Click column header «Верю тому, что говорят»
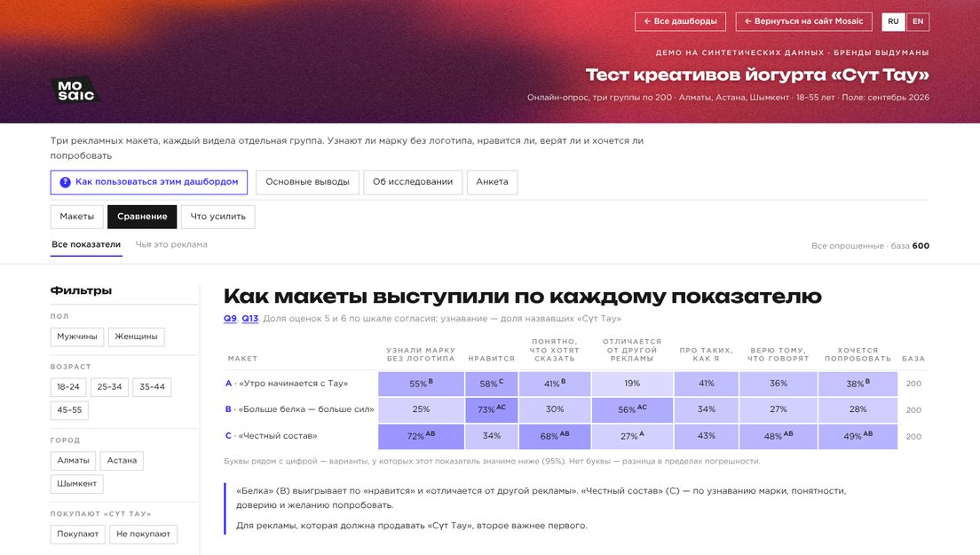Viewport: 980px width, 555px height. click(778, 354)
